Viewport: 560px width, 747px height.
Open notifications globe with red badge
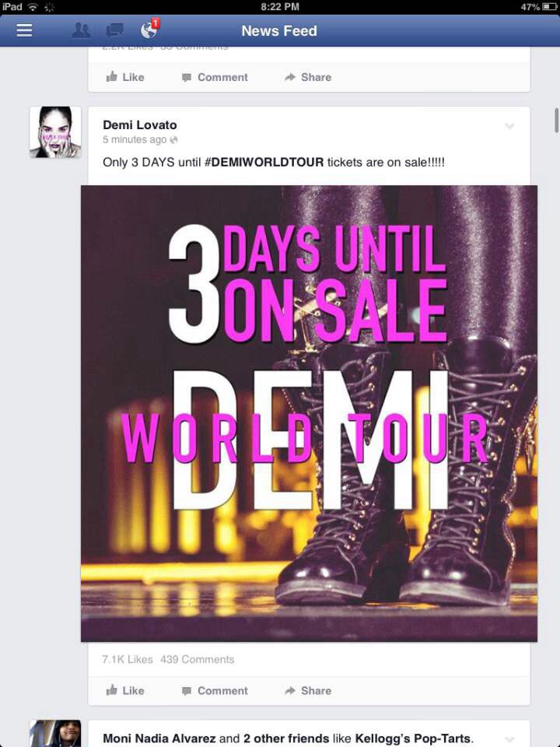[149, 29]
